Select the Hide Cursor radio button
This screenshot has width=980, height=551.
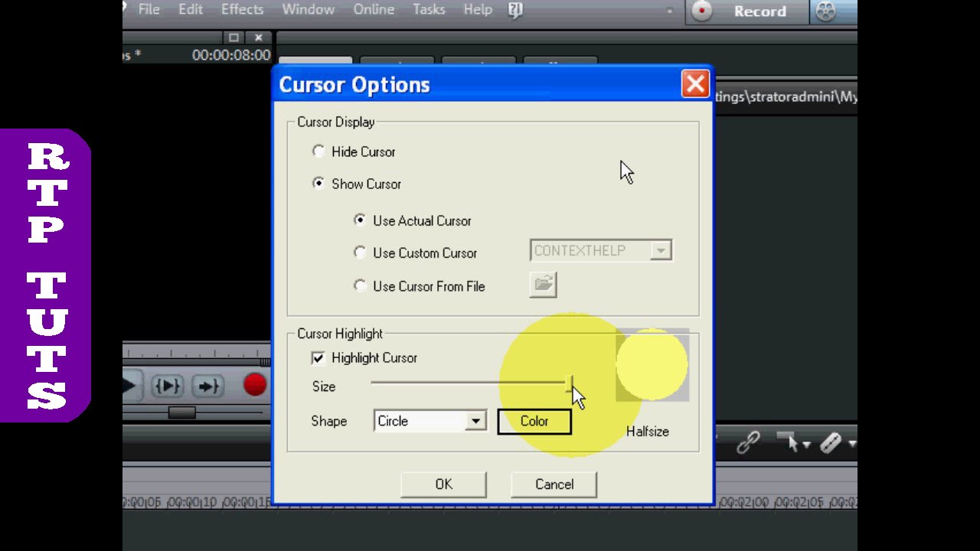(318, 152)
